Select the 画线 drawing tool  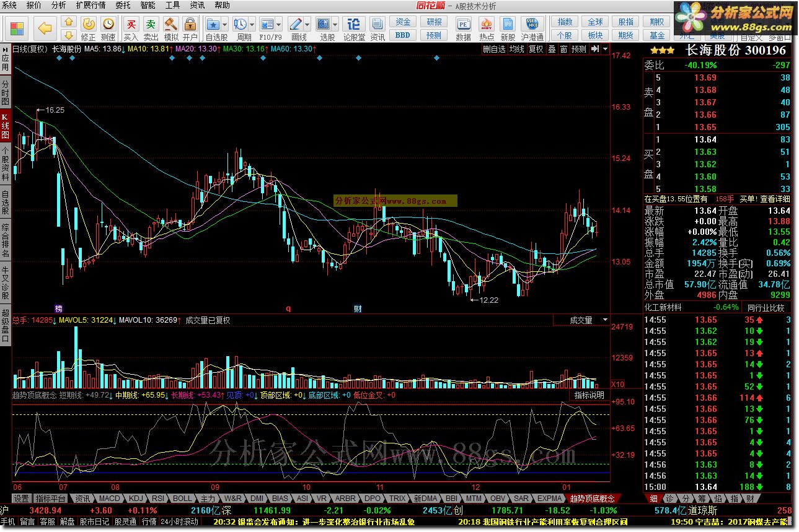tap(296, 25)
